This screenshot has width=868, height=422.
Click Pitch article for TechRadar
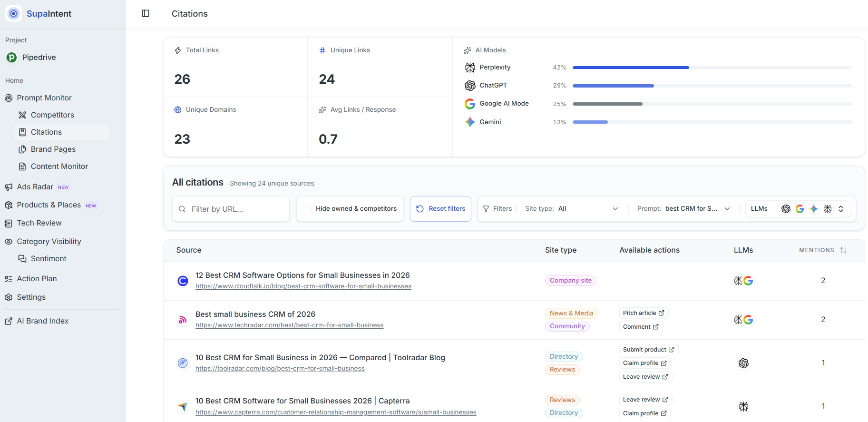pyautogui.click(x=644, y=313)
